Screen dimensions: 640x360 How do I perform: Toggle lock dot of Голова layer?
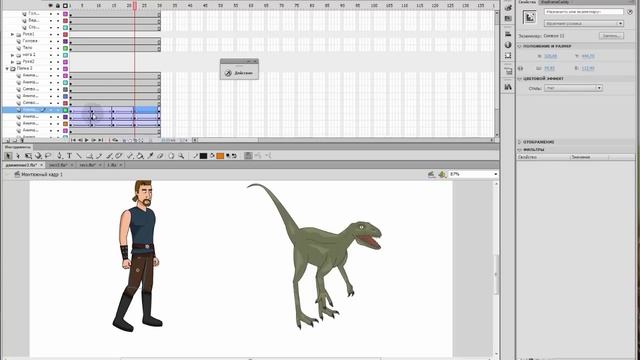pyautogui.click(x=58, y=41)
